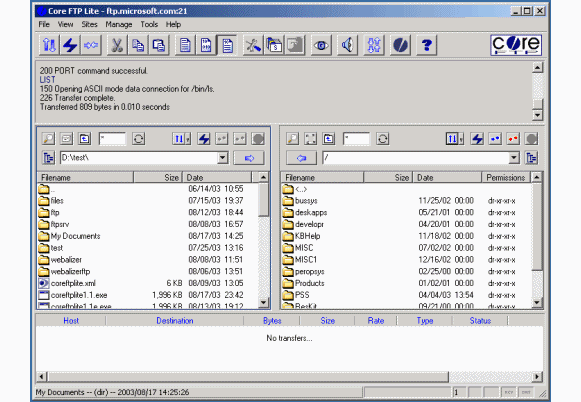Click the local pane stop circle icon

tap(258, 139)
